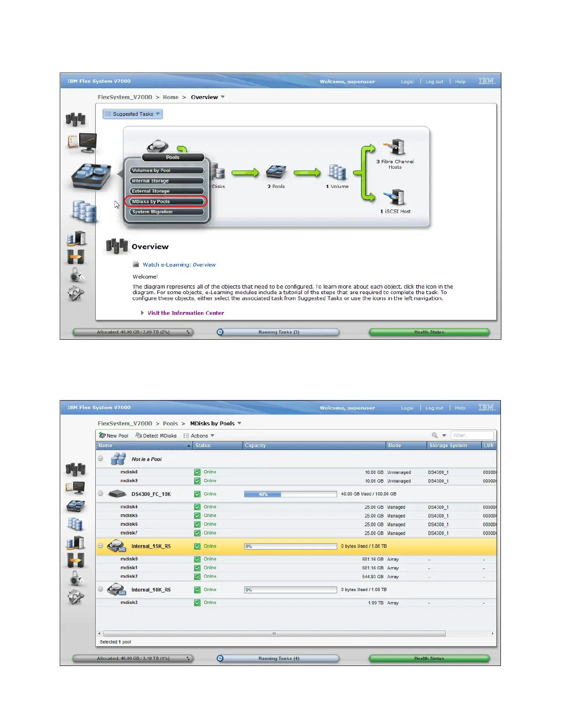563x728 pixels.
Task: Click the Running Tasks (4) refresh icon
Action: pyautogui.click(x=220, y=658)
